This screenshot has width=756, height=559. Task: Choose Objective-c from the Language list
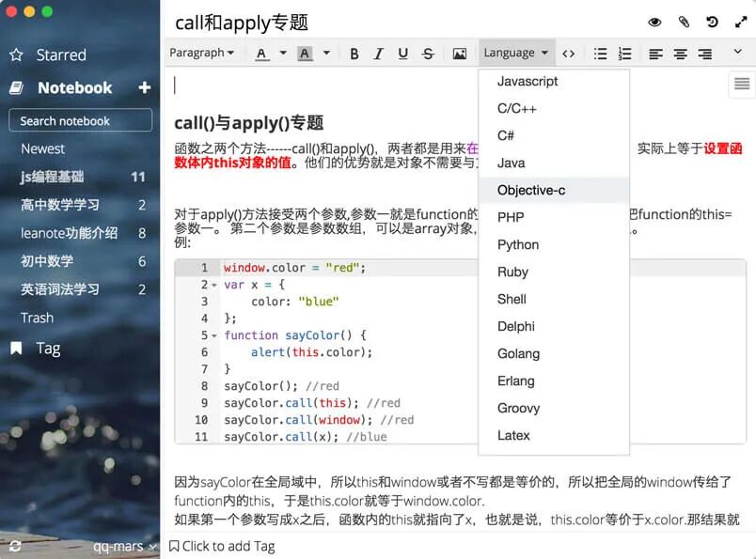554,191
